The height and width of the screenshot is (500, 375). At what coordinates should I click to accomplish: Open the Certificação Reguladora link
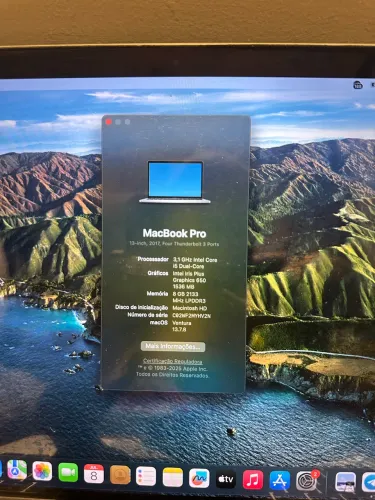pos(173,361)
